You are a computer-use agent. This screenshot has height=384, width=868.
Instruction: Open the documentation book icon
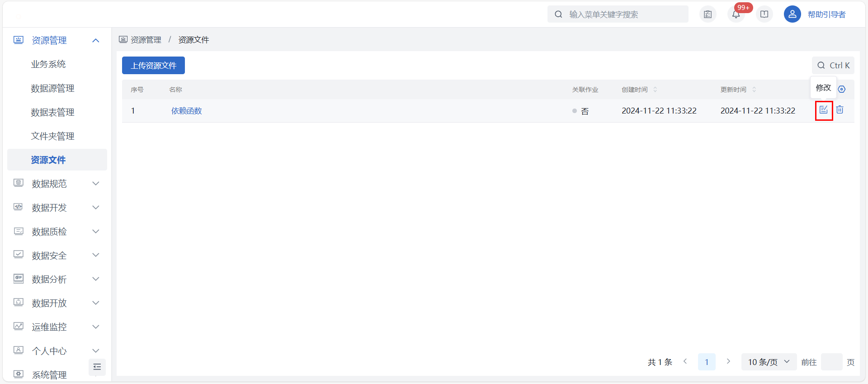(x=764, y=14)
